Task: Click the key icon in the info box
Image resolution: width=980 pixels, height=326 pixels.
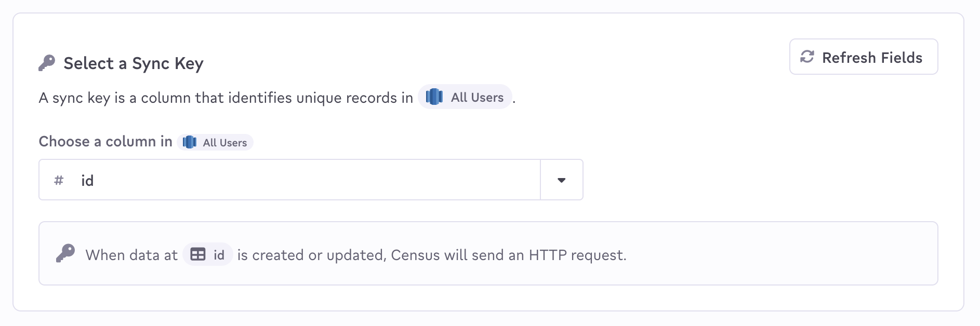Action: (x=65, y=254)
